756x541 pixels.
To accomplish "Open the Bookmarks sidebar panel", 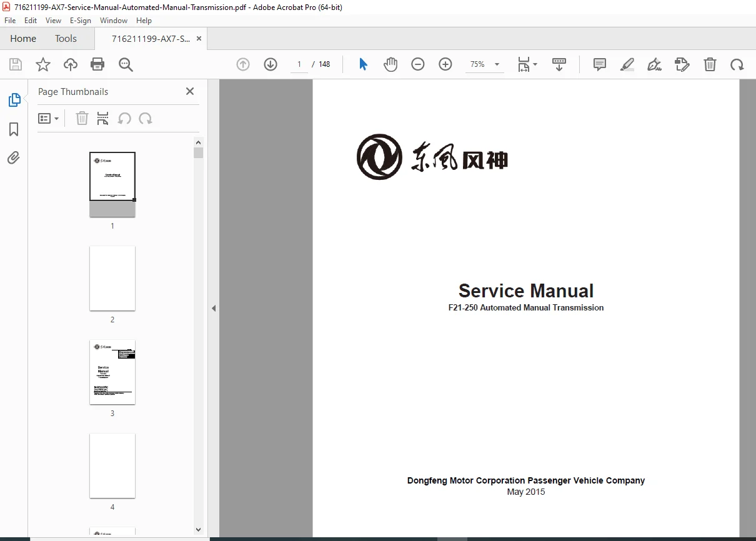I will click(14, 129).
